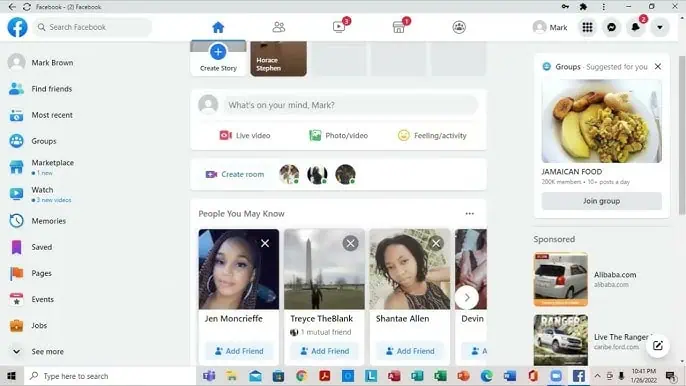Screen dimensions: 686x386
Task: Choose Feeling/activity option
Action: point(432,136)
